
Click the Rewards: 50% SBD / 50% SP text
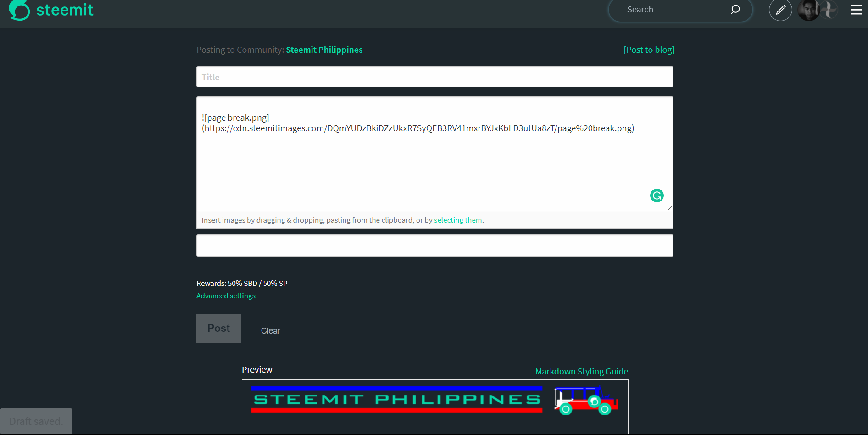[242, 284]
